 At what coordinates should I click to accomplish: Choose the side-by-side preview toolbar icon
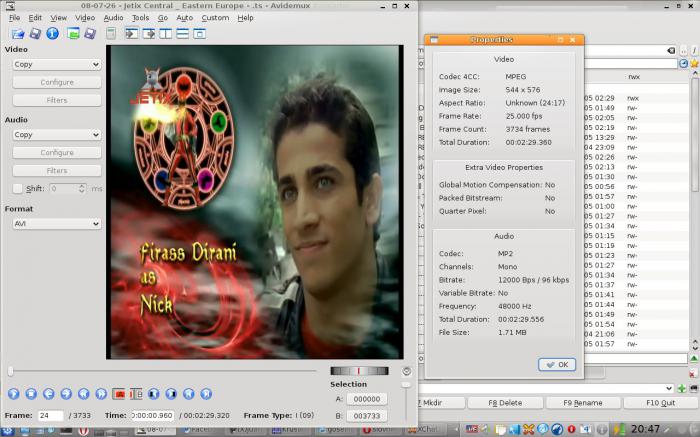pyautogui.click(x=166, y=33)
